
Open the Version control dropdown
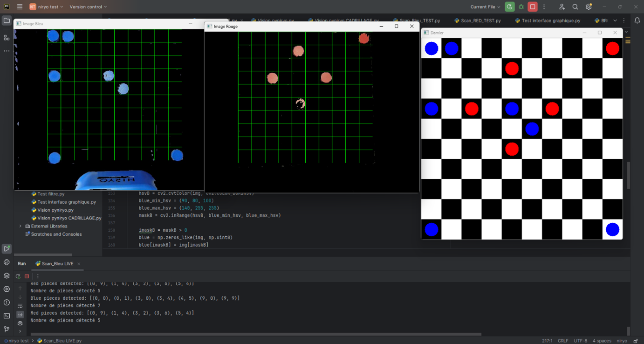[88, 7]
